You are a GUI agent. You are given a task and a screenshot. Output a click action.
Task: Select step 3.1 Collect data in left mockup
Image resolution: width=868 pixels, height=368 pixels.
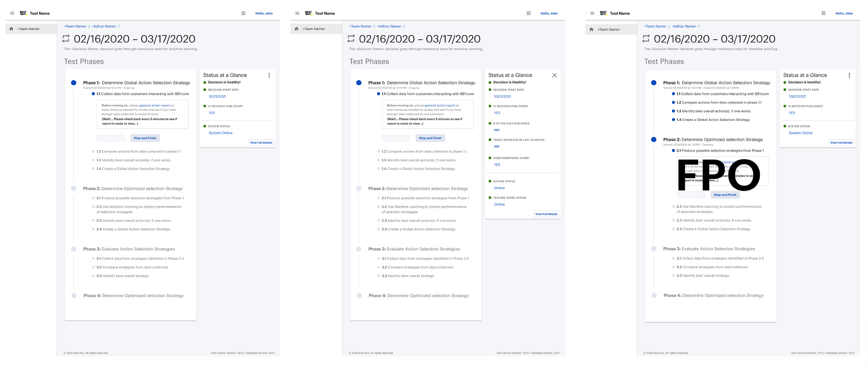[x=140, y=258]
